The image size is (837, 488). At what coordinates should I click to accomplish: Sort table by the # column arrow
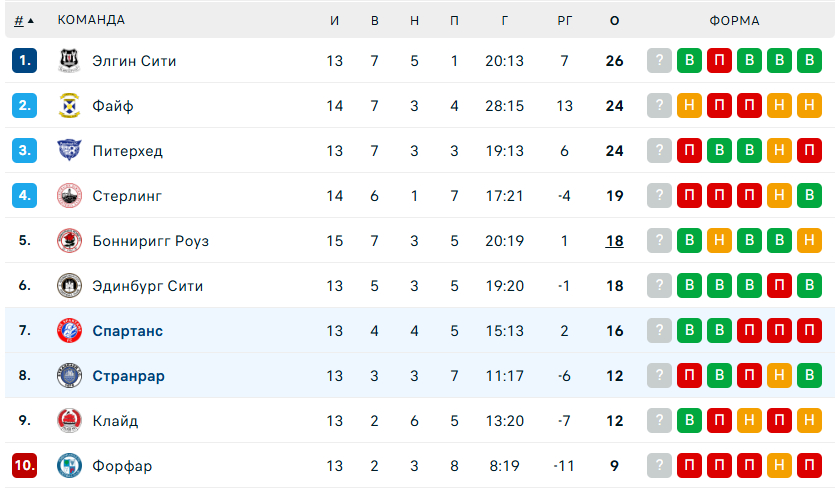[24, 20]
